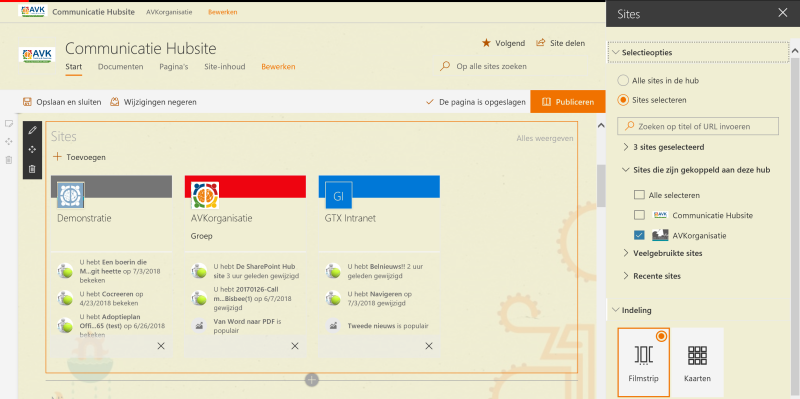Viewport: 800px width, 399px height.
Task: Collapse the Selectieopties section
Action: coord(698,53)
